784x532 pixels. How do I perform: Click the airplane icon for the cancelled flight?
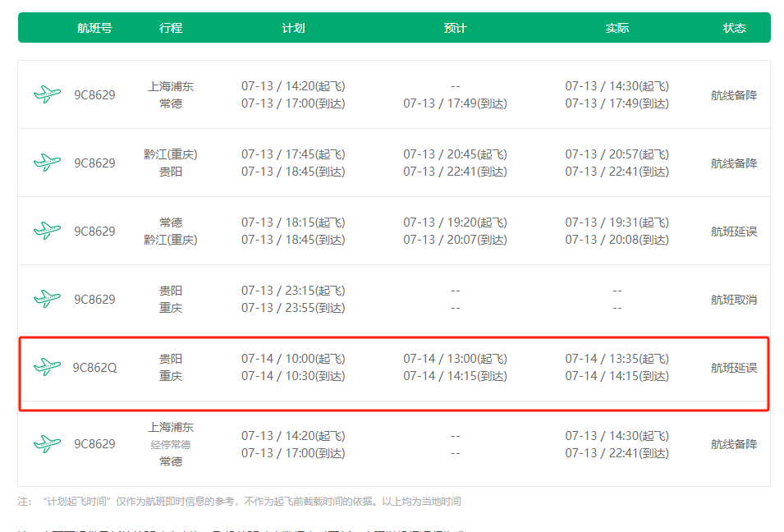coord(49,299)
